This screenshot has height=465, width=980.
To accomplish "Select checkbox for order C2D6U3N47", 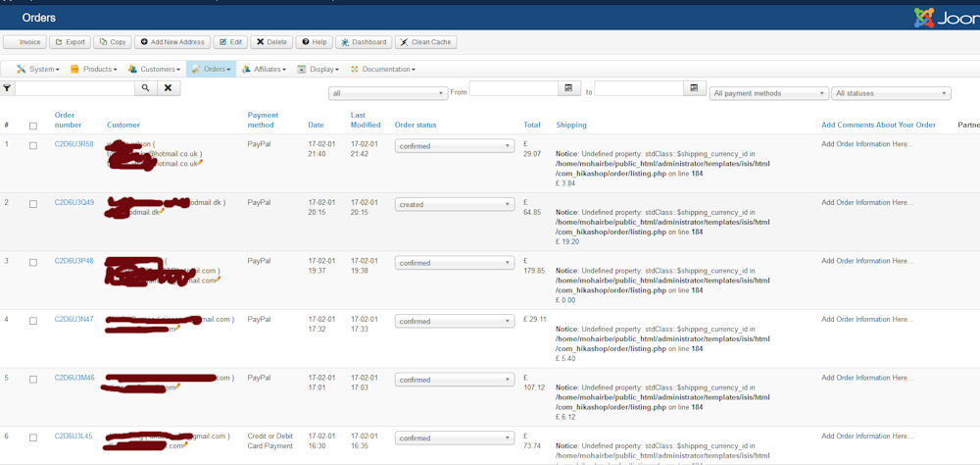I will point(33,321).
